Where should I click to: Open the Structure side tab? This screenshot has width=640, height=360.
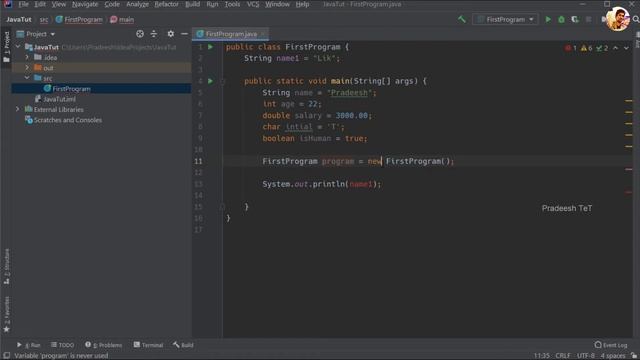pos(7,267)
